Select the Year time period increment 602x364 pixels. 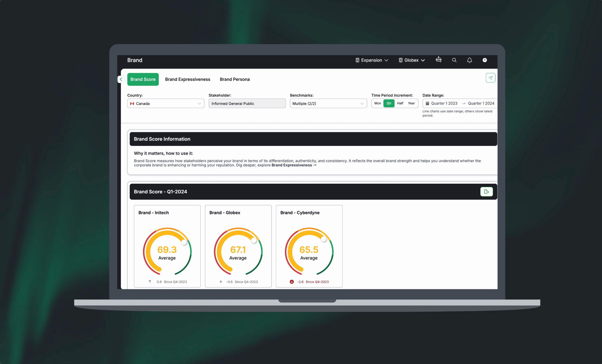411,103
